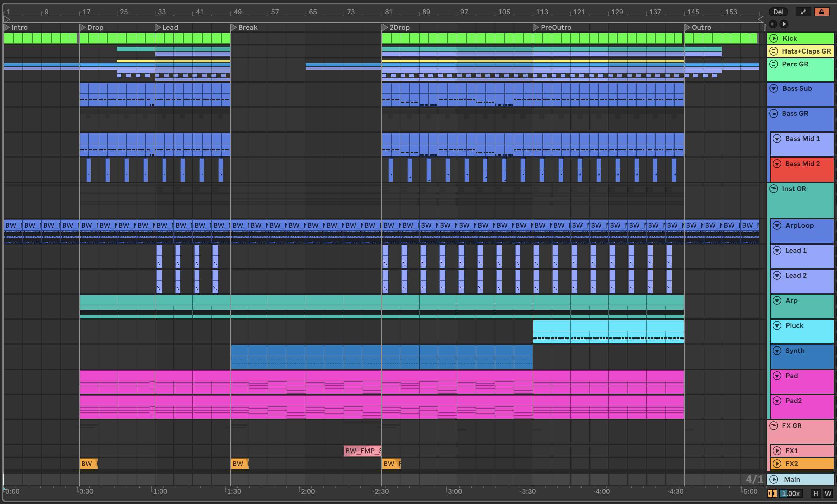Click the Bass Mid 2 fold icon

(x=777, y=164)
